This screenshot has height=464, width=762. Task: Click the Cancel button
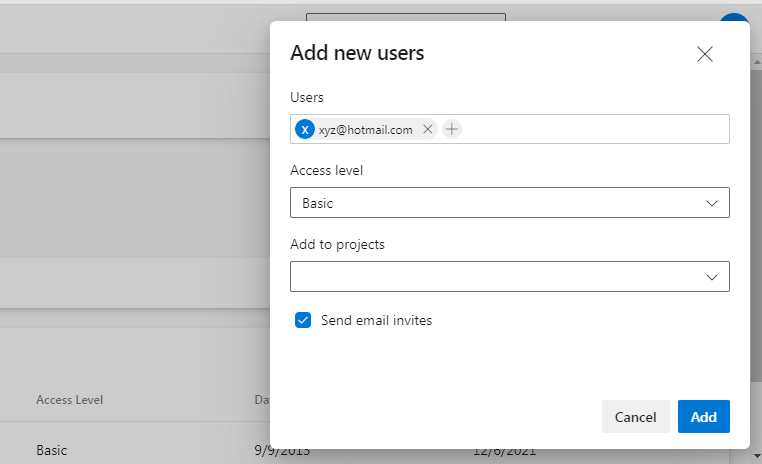635,417
